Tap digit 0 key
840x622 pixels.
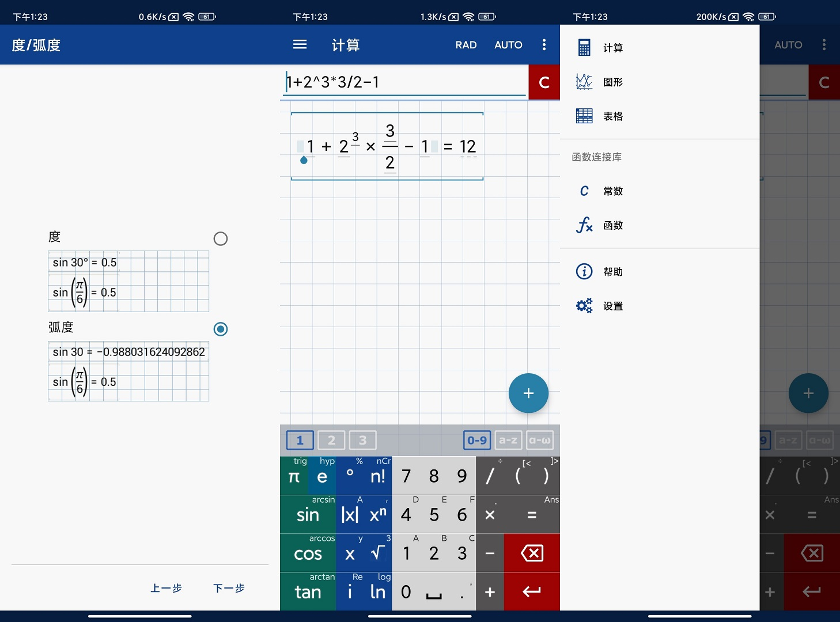406,591
